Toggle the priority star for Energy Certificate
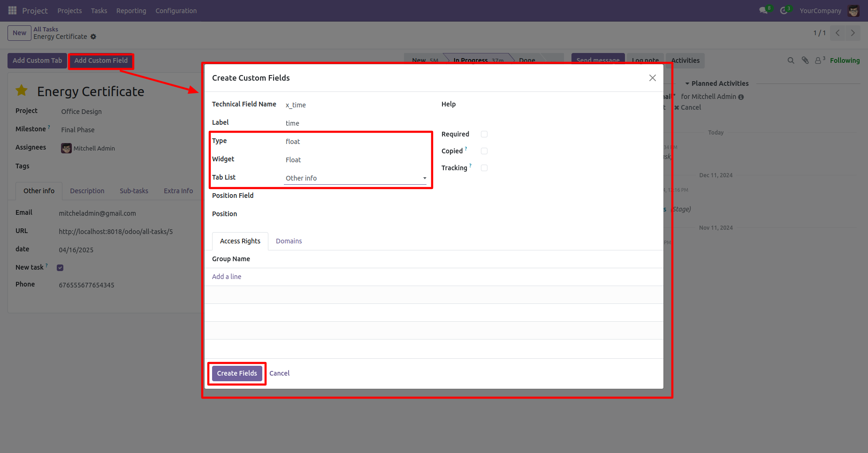Screen dimensions: 868x453 (x=22, y=91)
